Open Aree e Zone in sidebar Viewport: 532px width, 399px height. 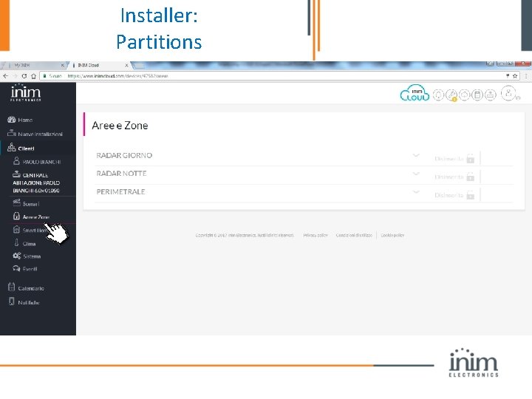(x=31, y=216)
